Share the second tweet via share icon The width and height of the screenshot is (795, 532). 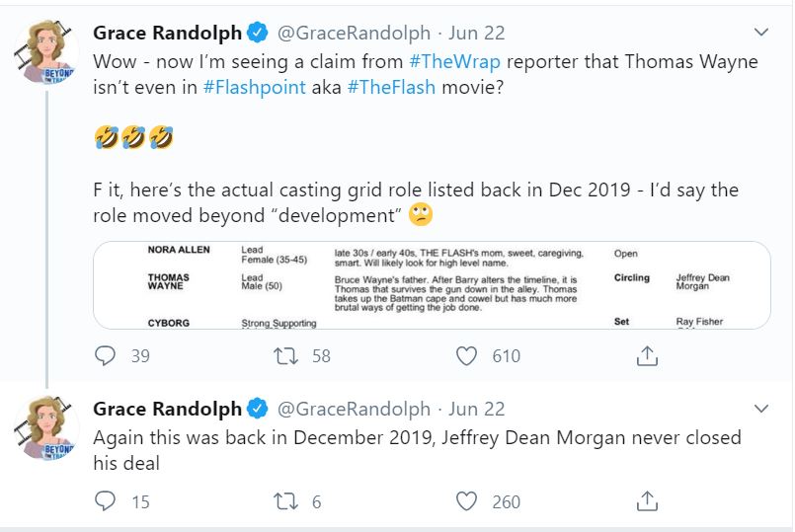click(x=647, y=501)
